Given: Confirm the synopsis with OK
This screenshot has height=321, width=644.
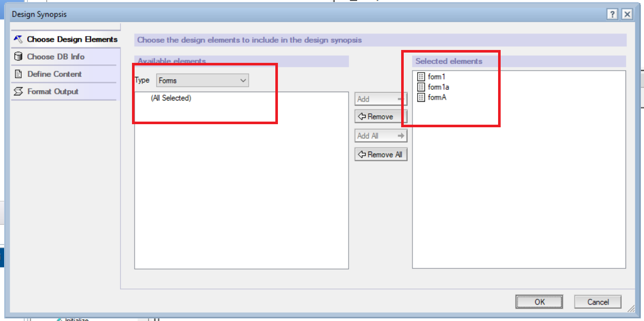Looking at the screenshot, I should point(539,301).
